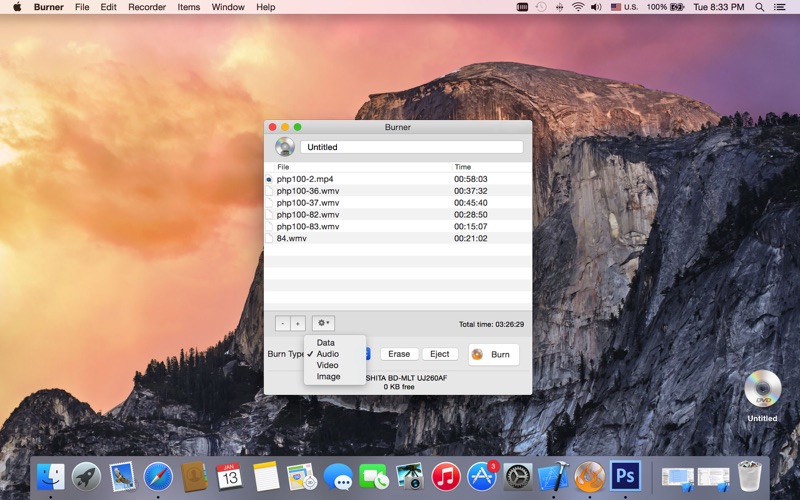Choose Data burn type
Viewport: 800px width, 500px height.
335,343
